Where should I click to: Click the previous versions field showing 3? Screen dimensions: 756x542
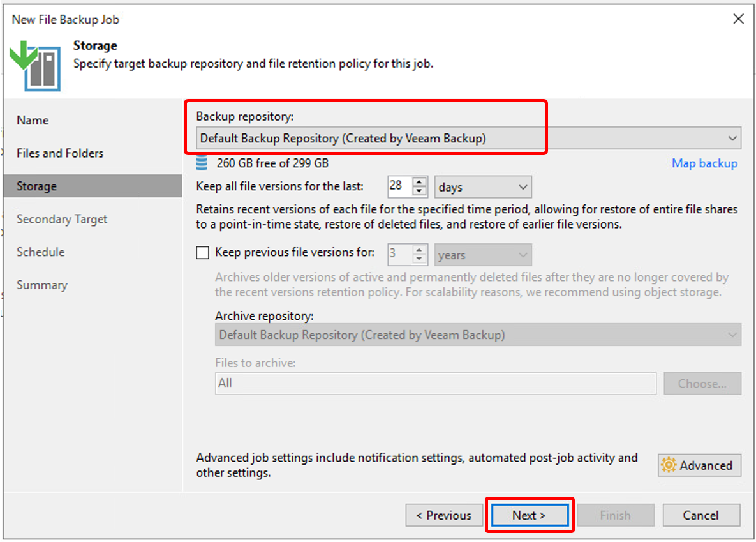point(401,254)
